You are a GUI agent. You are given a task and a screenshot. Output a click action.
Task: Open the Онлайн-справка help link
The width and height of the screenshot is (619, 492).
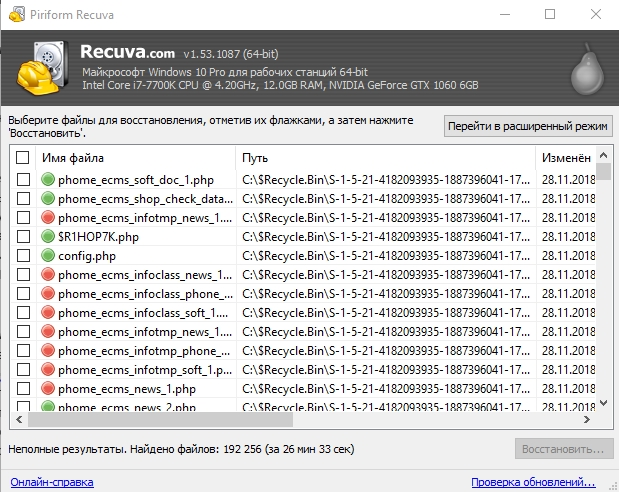[51, 482]
